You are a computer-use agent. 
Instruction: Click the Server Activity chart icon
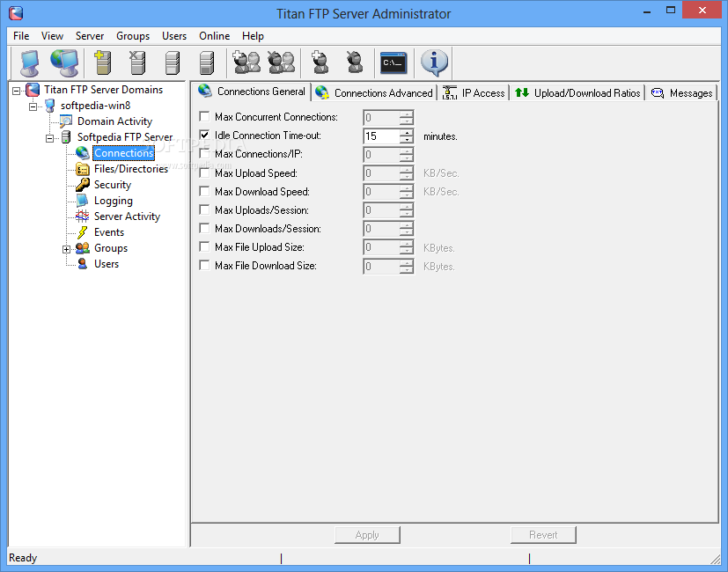pos(82,216)
